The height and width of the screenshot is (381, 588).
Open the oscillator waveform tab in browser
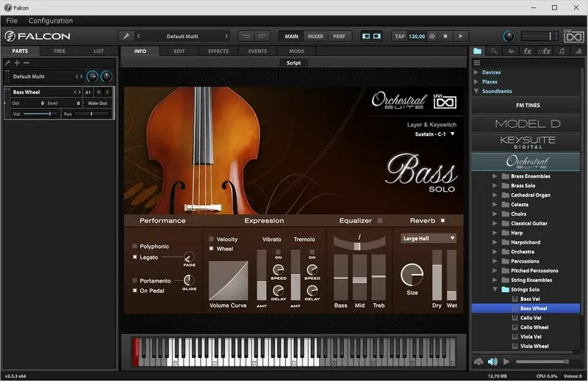pos(511,51)
